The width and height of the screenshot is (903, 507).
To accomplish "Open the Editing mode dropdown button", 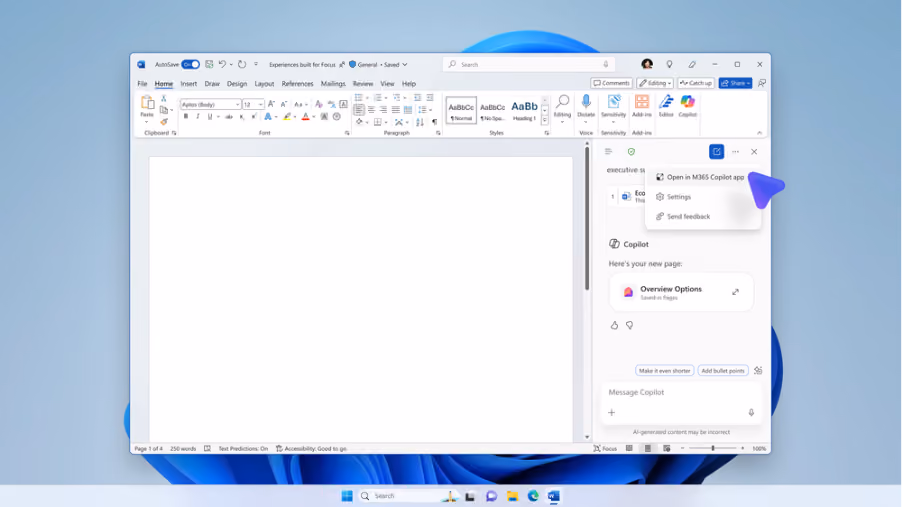I will click(655, 83).
